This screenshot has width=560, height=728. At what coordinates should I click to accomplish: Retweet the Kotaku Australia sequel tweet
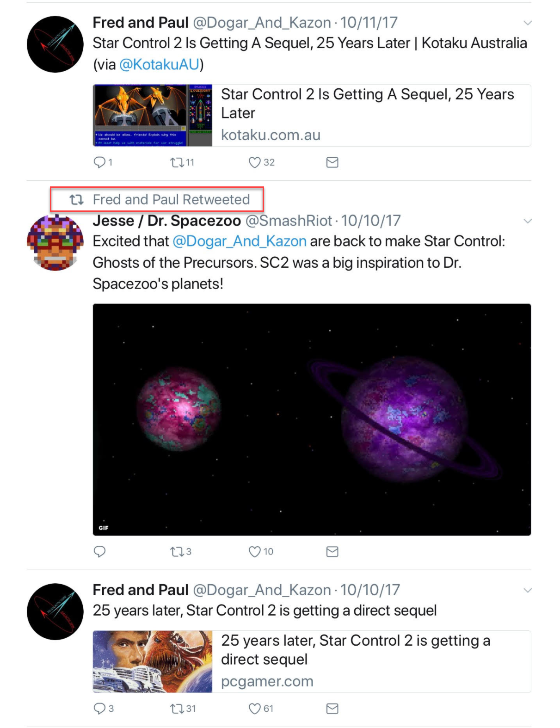click(x=177, y=162)
